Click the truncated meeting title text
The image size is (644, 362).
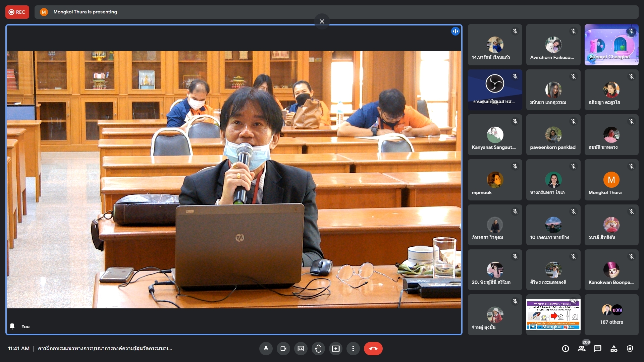click(105, 349)
